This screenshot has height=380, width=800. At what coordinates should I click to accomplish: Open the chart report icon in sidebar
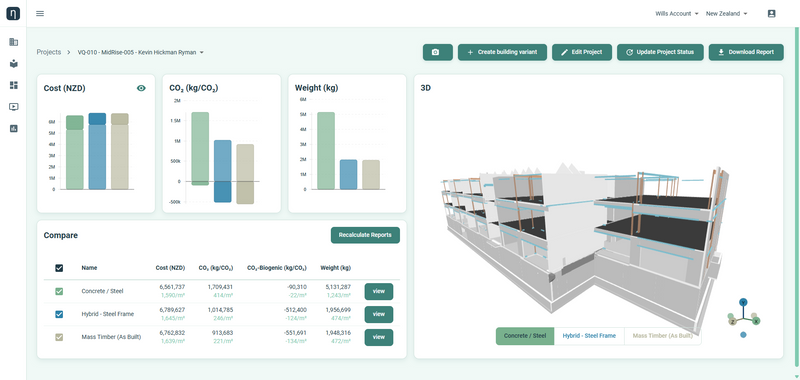tap(14, 129)
